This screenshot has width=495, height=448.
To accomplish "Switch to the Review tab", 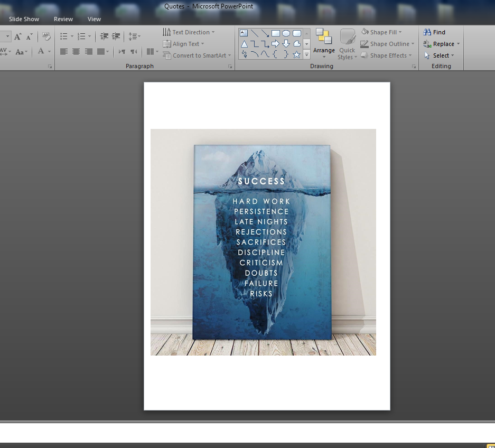I will tap(63, 19).
